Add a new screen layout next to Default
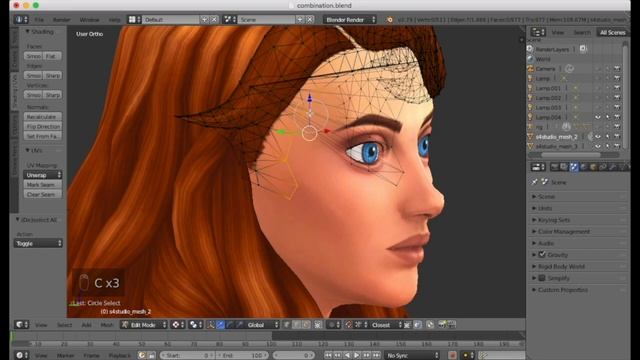Image resolution: width=640 pixels, height=360 pixels. tap(204, 19)
